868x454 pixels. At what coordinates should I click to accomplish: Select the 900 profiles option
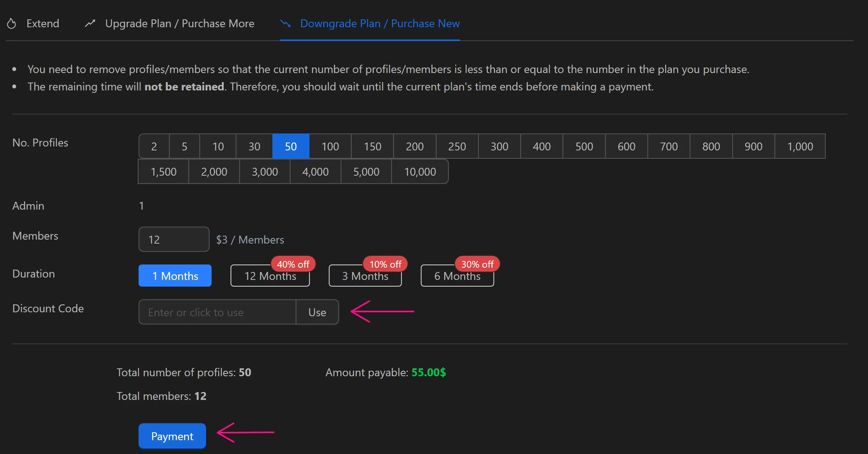[x=753, y=146]
